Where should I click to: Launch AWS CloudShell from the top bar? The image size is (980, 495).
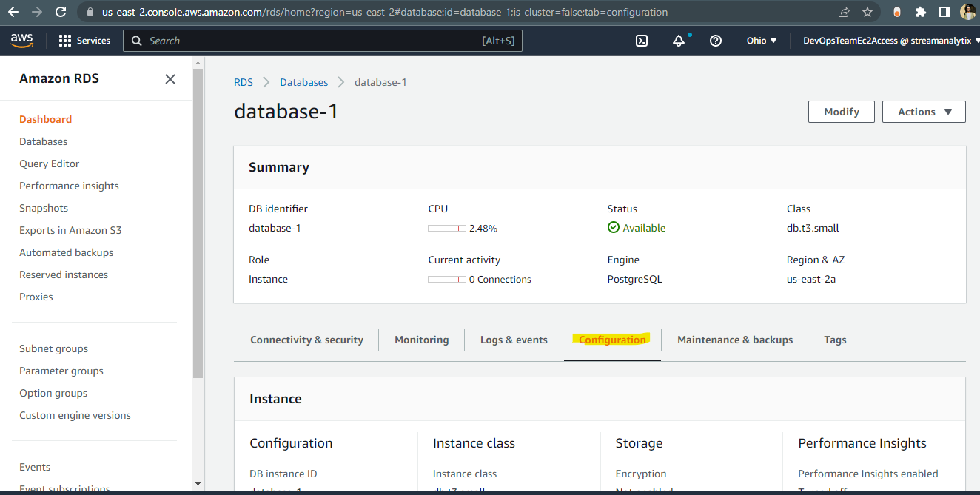pyautogui.click(x=641, y=41)
